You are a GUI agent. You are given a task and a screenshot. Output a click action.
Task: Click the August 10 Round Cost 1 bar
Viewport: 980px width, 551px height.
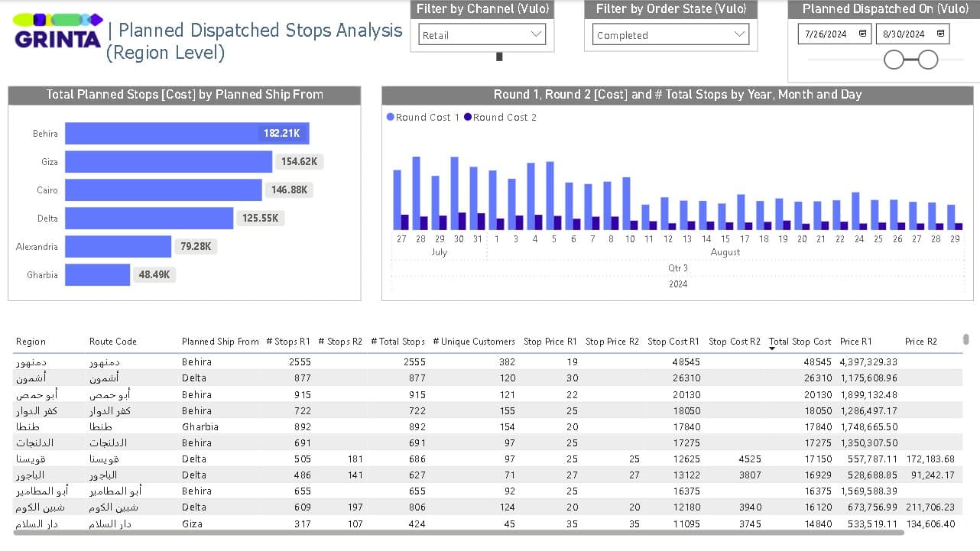coord(626,203)
